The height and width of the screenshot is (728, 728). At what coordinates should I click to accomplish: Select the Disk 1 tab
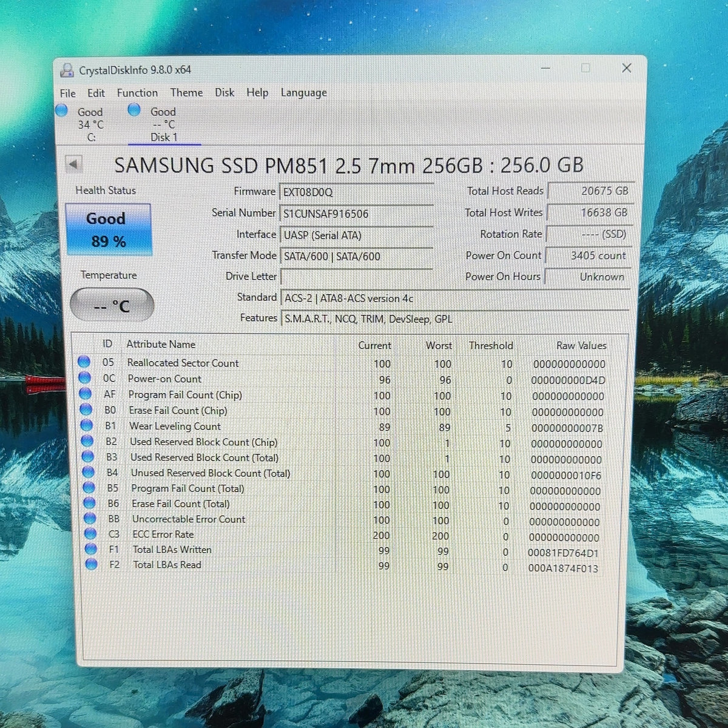pos(164,124)
